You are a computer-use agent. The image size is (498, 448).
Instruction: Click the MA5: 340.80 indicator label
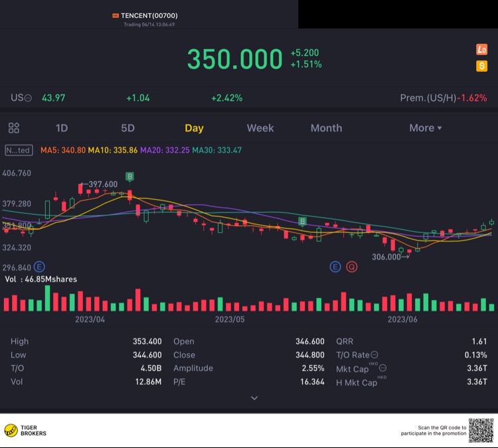[63, 150]
